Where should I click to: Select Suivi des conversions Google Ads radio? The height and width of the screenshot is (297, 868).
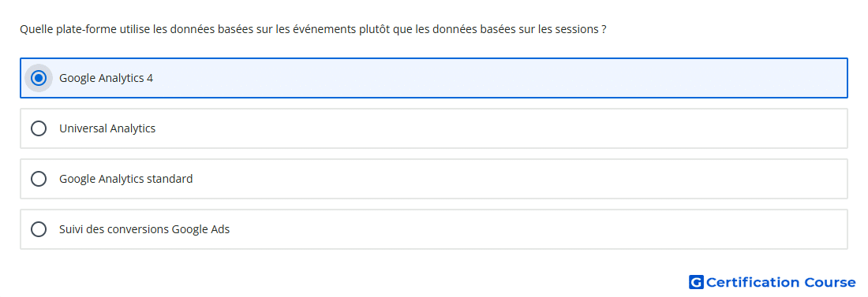pos(39,229)
